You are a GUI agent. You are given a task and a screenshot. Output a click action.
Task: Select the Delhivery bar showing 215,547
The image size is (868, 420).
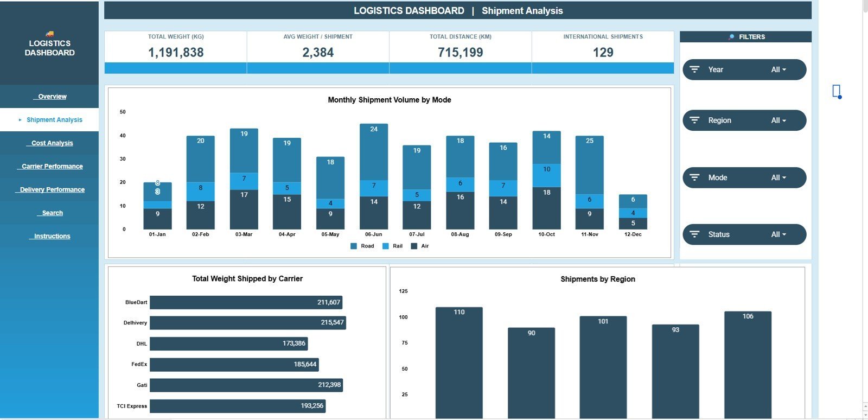248,323
